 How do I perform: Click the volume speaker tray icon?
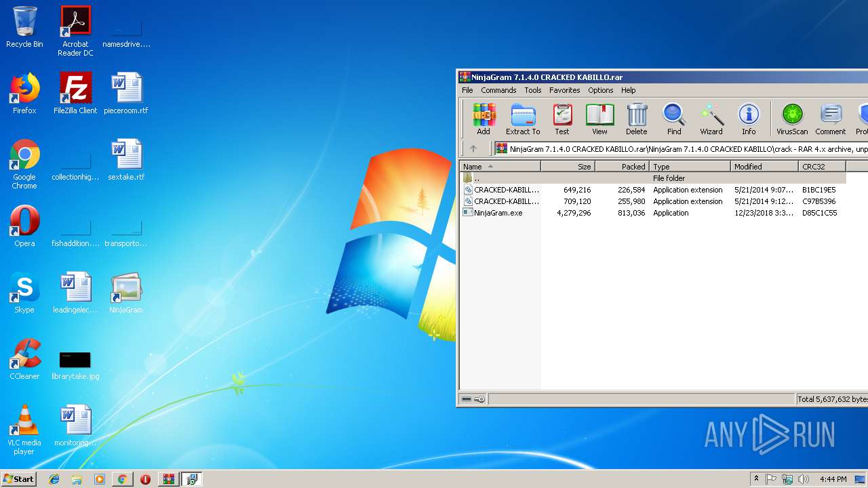point(804,479)
